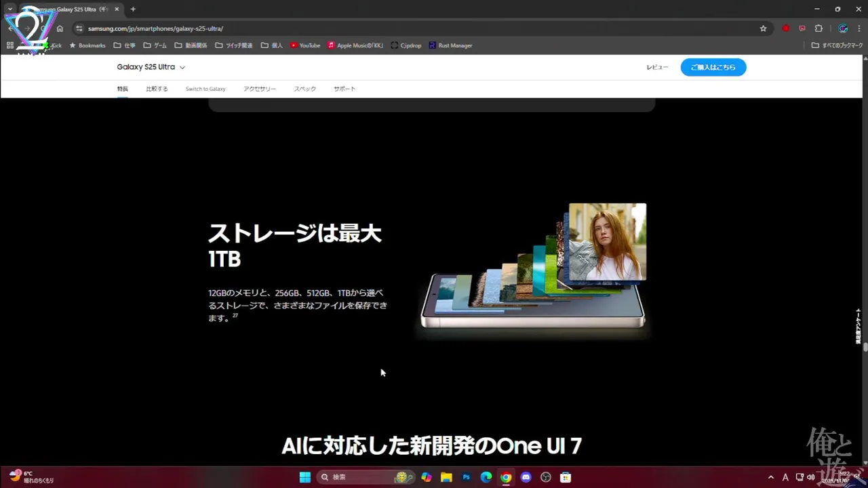Click the Chrome home icon
Viewport: 868px width, 488px height.
click(60, 28)
